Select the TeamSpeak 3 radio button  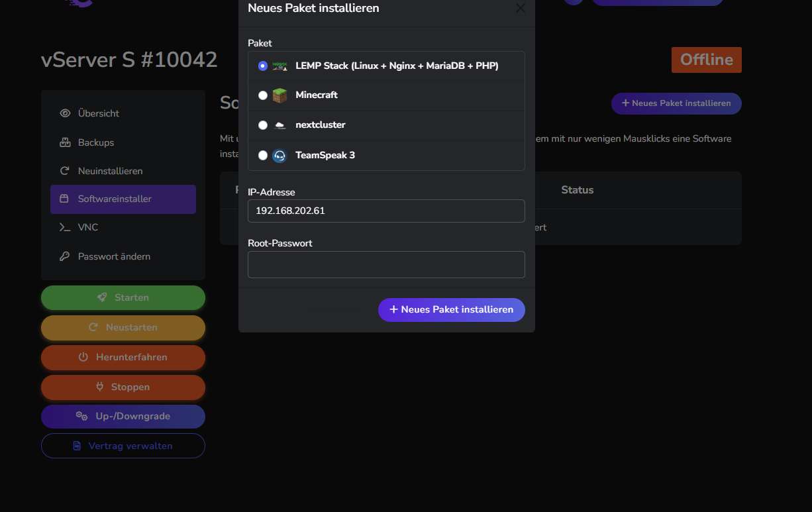[x=263, y=156]
